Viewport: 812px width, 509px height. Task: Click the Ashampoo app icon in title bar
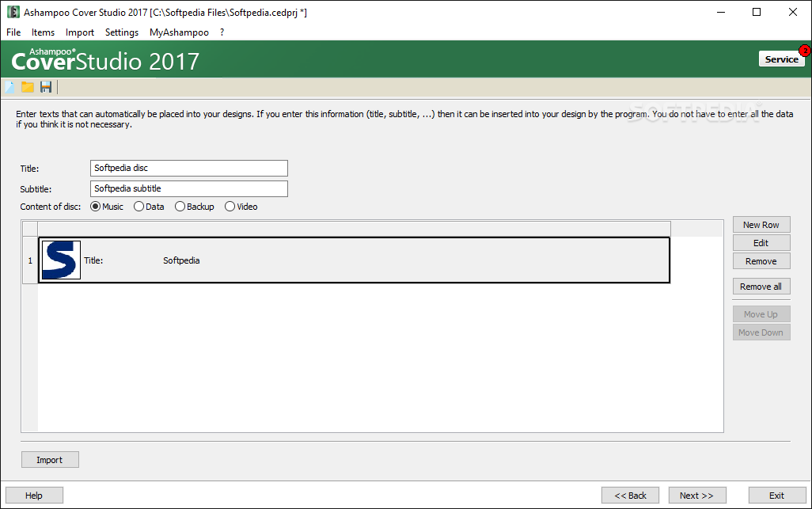click(x=13, y=12)
